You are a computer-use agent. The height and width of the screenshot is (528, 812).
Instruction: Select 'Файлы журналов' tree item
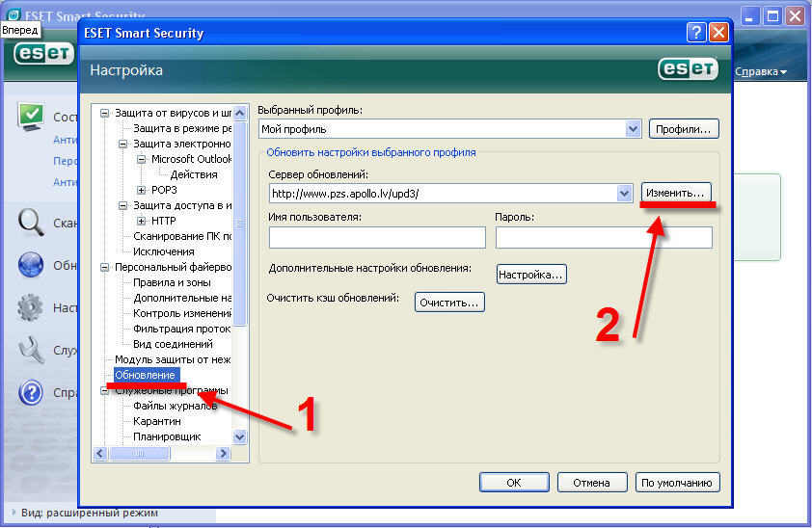(176, 406)
